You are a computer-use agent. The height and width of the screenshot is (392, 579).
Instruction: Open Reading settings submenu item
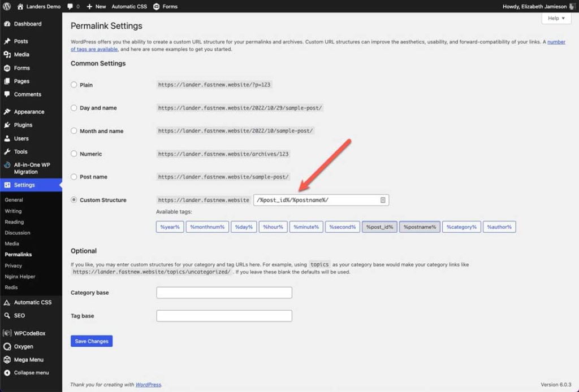tap(14, 222)
